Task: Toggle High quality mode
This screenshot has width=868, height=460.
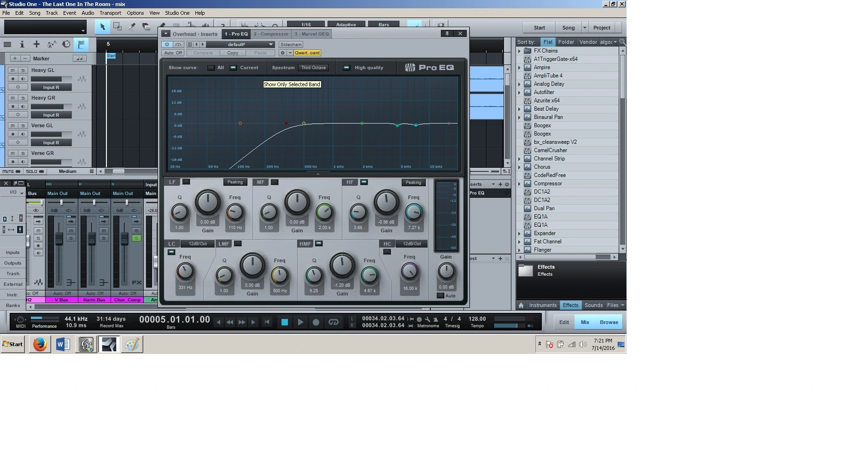Action: coord(346,68)
